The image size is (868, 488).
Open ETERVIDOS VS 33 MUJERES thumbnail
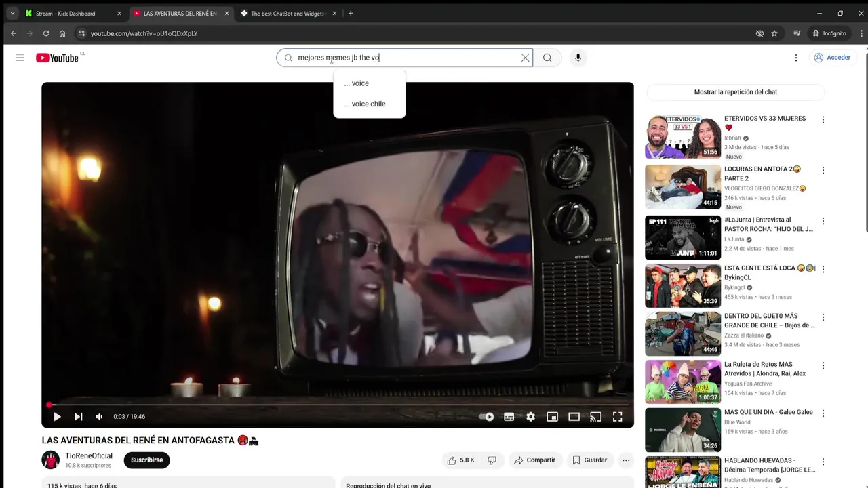point(683,137)
